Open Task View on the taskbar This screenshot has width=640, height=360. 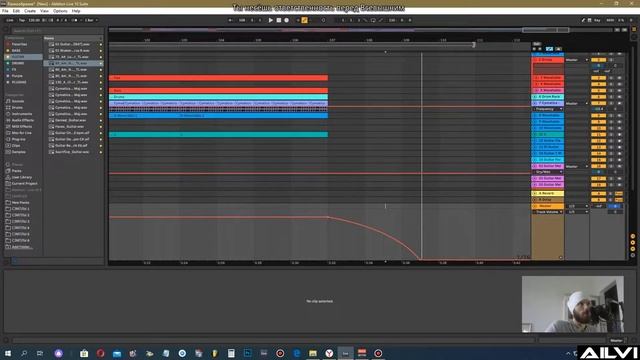40,353
